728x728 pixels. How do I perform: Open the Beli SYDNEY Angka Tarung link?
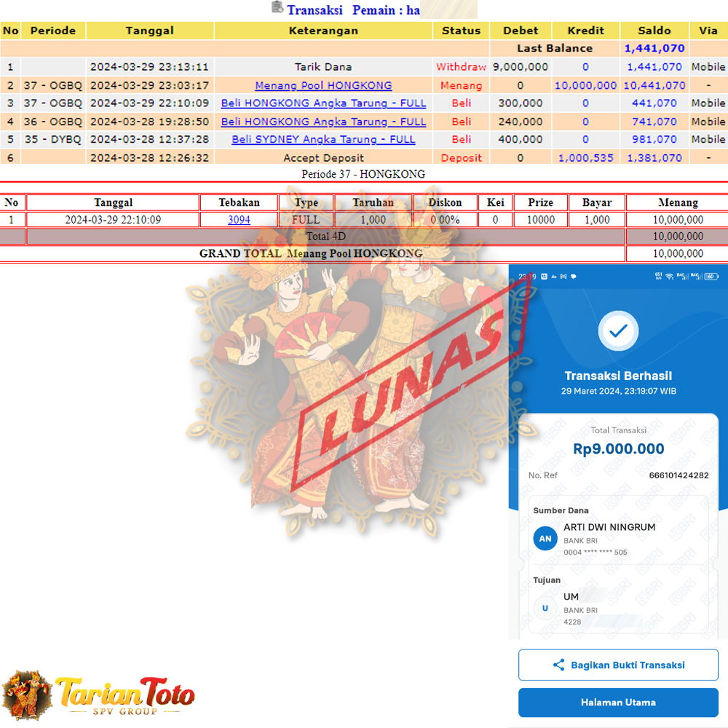pos(323,139)
